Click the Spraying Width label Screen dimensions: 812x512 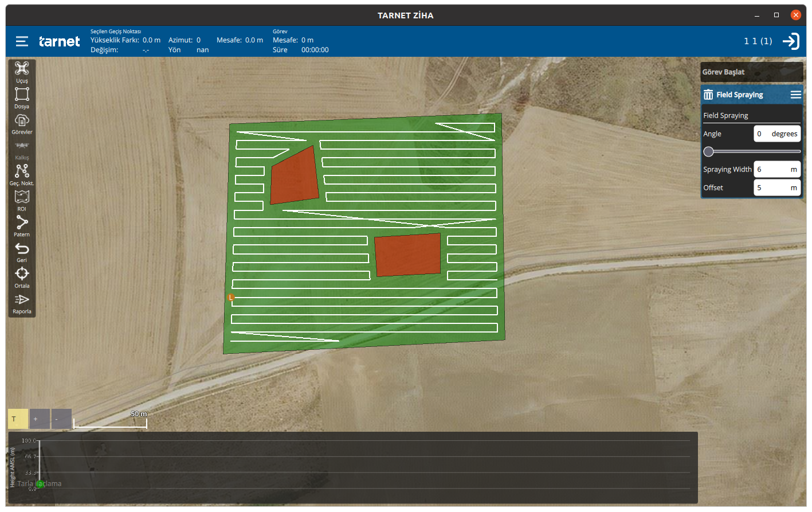[x=727, y=169]
